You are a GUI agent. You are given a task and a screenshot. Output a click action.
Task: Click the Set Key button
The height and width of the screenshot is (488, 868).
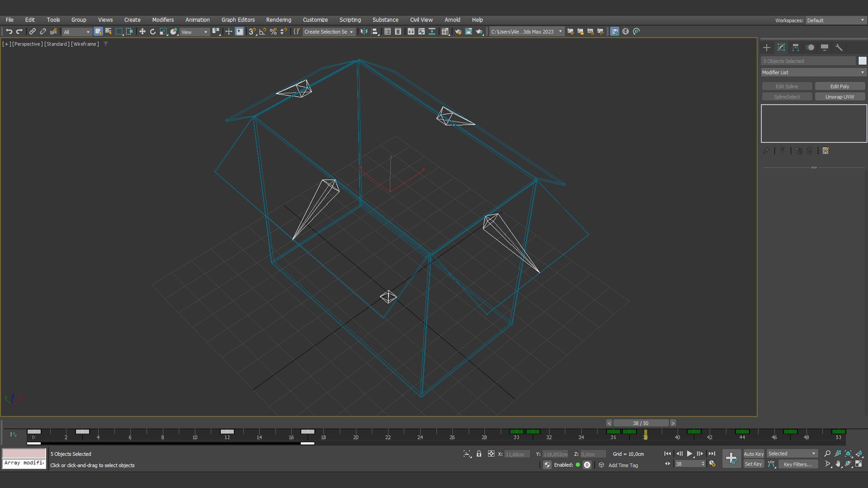(754, 464)
